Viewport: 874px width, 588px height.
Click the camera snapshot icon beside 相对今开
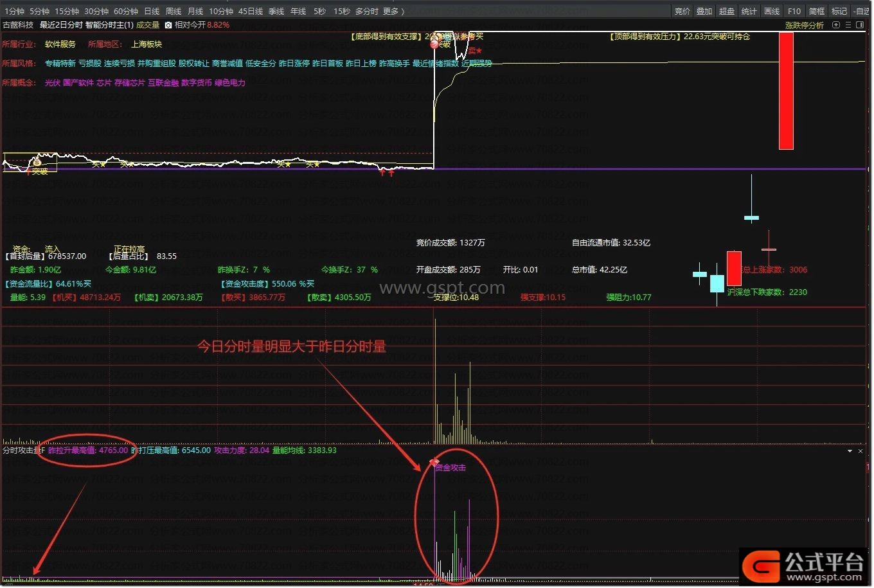click(168, 25)
